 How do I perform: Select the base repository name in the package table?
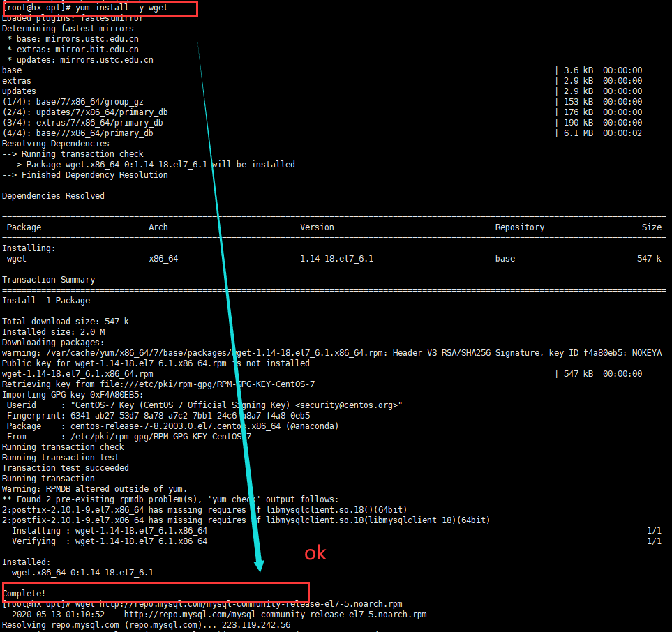(505, 258)
